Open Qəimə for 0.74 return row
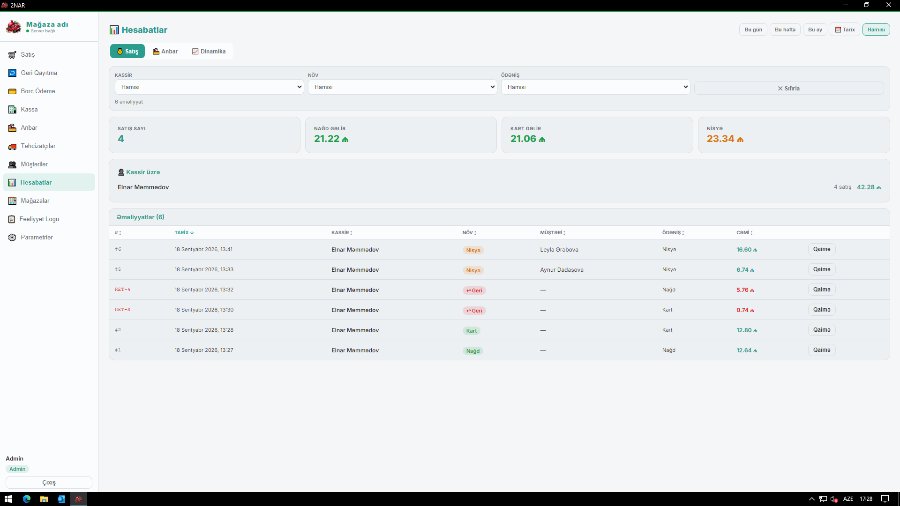Viewport: 900px width, 506px height. tap(821, 310)
